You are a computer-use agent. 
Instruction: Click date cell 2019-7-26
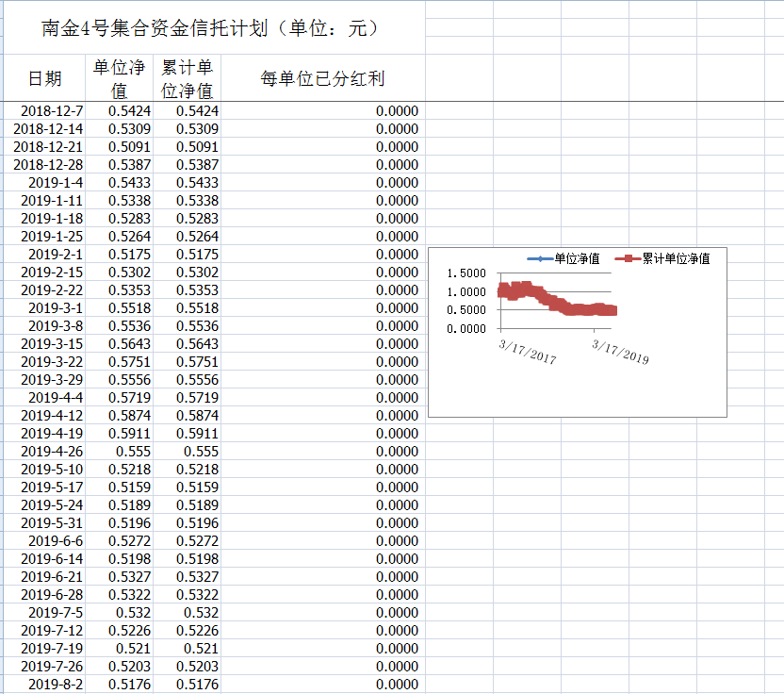pyautogui.click(x=44, y=667)
